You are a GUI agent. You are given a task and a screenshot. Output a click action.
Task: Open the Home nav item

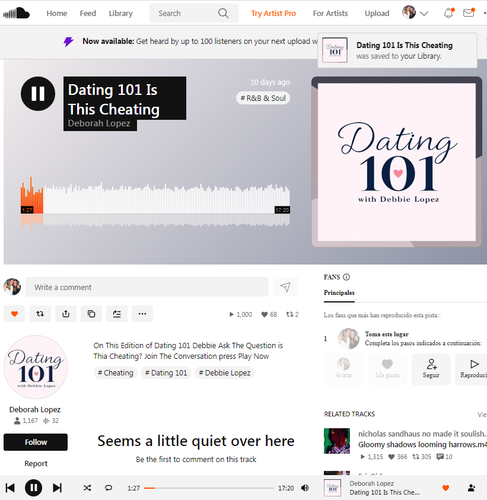(57, 13)
